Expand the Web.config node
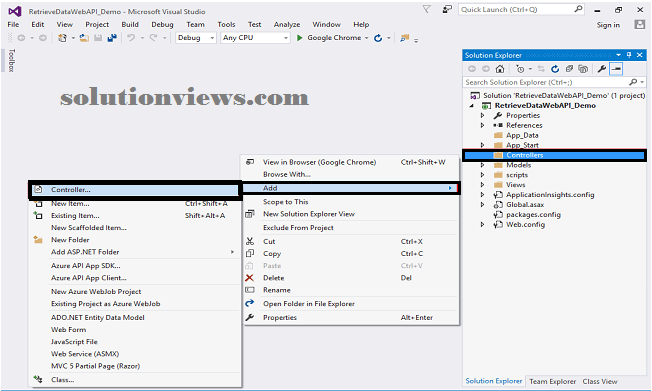 point(482,225)
